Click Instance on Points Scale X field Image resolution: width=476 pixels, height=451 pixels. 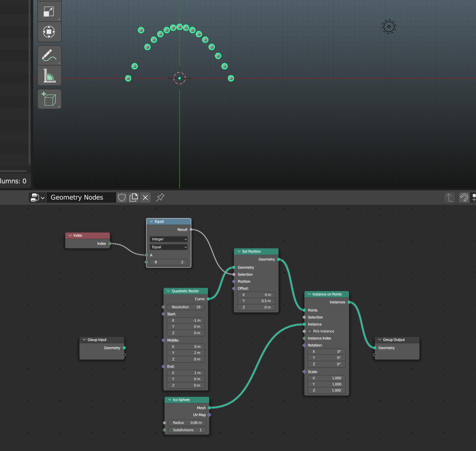tap(327, 378)
